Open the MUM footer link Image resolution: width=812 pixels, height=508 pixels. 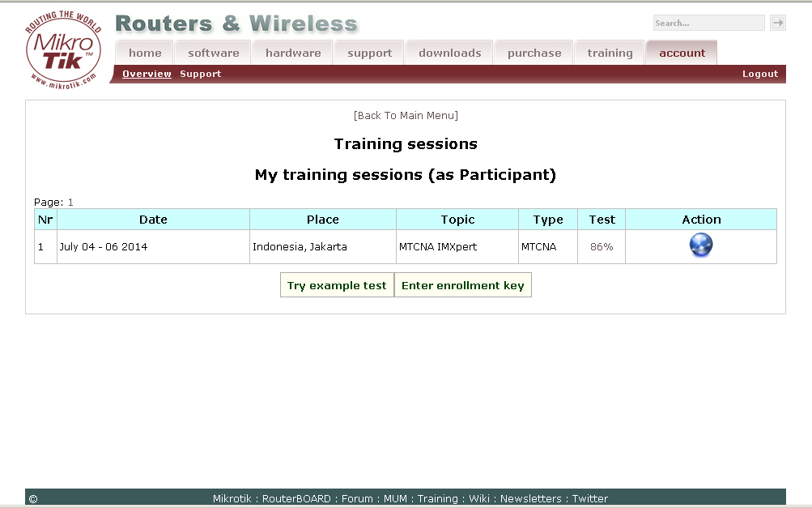[x=395, y=498]
